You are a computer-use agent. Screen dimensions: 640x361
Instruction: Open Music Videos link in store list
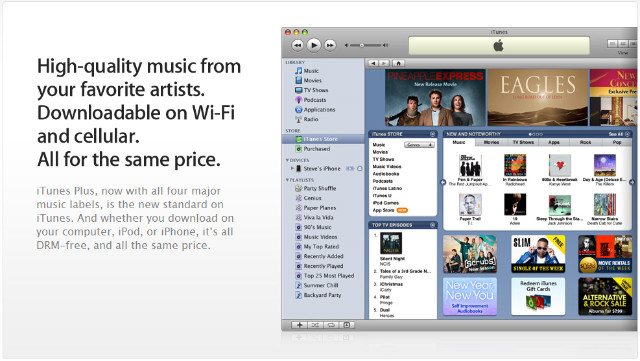(x=387, y=167)
